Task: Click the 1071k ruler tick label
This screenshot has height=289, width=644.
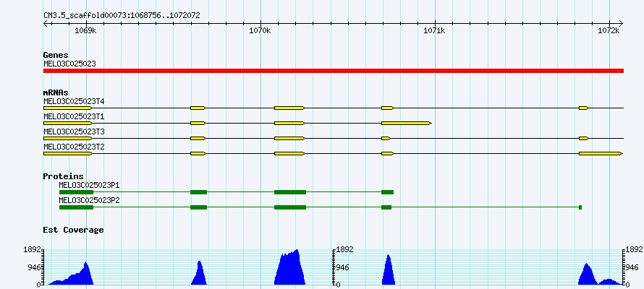Action: point(434,30)
